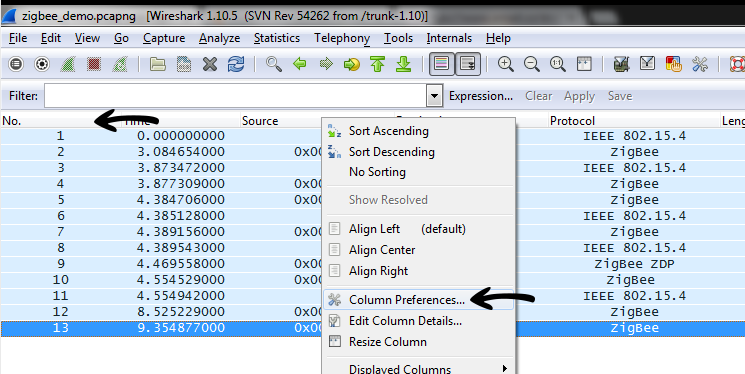Reload the capture file icon

(236, 64)
